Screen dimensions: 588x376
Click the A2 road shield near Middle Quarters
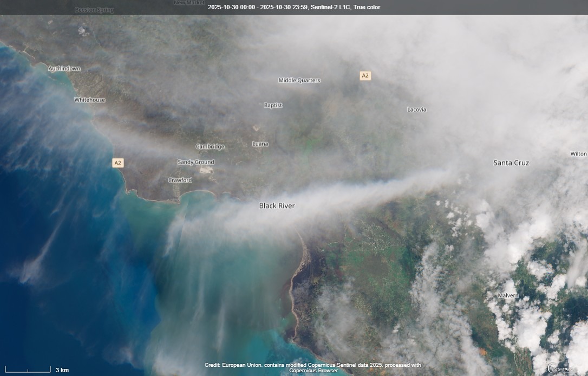[x=365, y=75]
